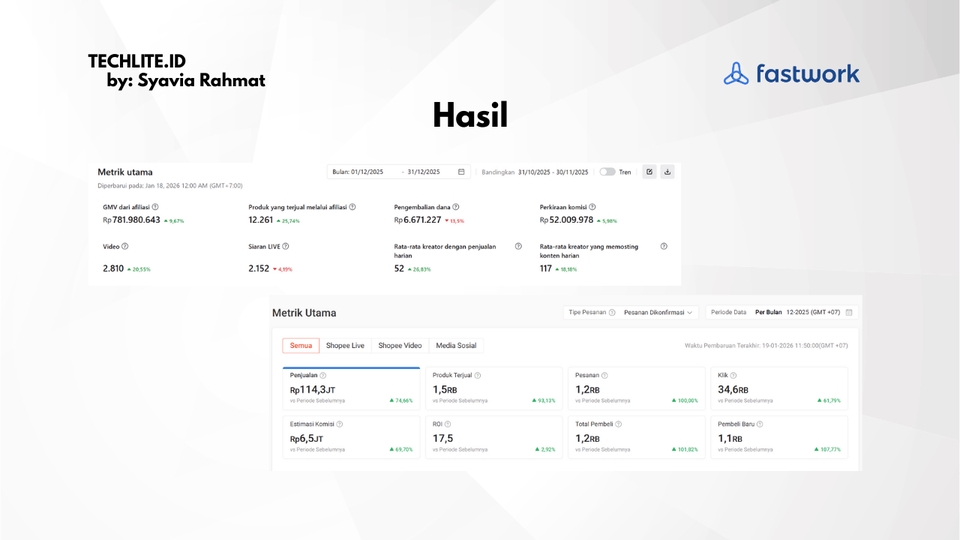Click the help icon next to ROI
960x540 pixels.
[x=448, y=424]
